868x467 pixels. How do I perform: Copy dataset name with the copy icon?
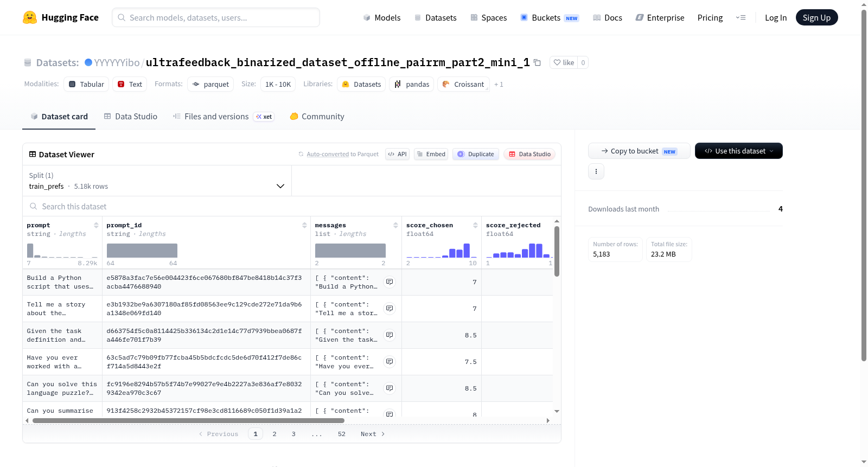(x=537, y=62)
